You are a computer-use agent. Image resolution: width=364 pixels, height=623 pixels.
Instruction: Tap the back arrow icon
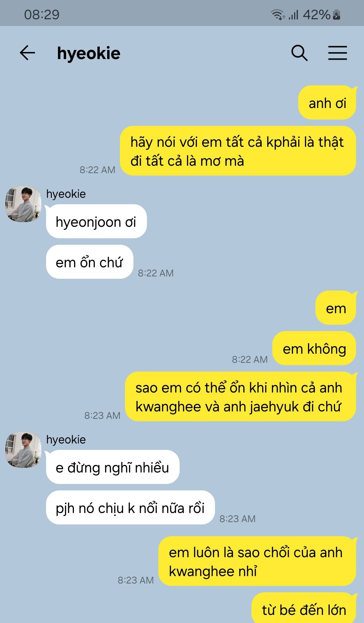point(27,53)
